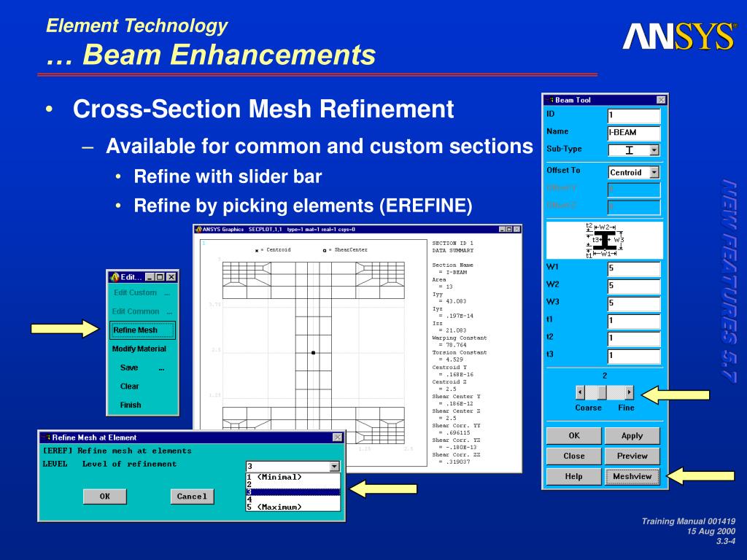Select Modify Material in the Edit window

(139, 349)
